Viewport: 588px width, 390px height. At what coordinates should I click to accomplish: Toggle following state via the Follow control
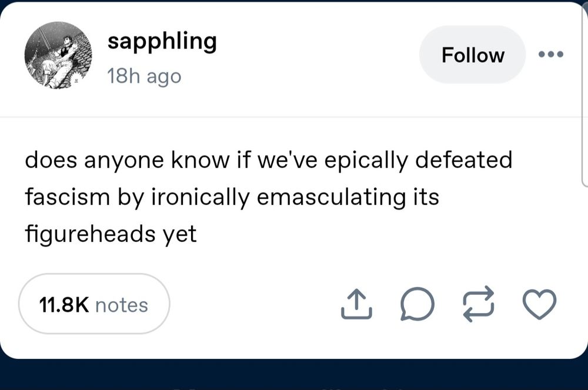(x=472, y=54)
